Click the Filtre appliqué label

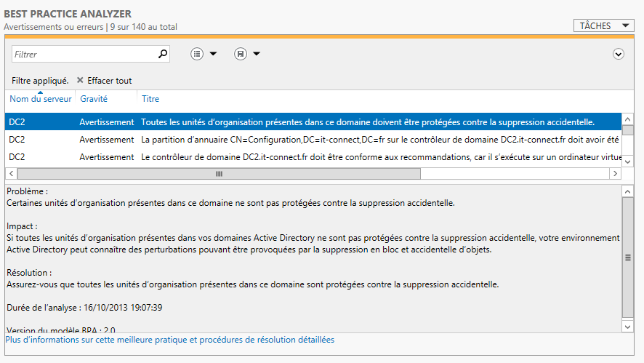point(40,81)
